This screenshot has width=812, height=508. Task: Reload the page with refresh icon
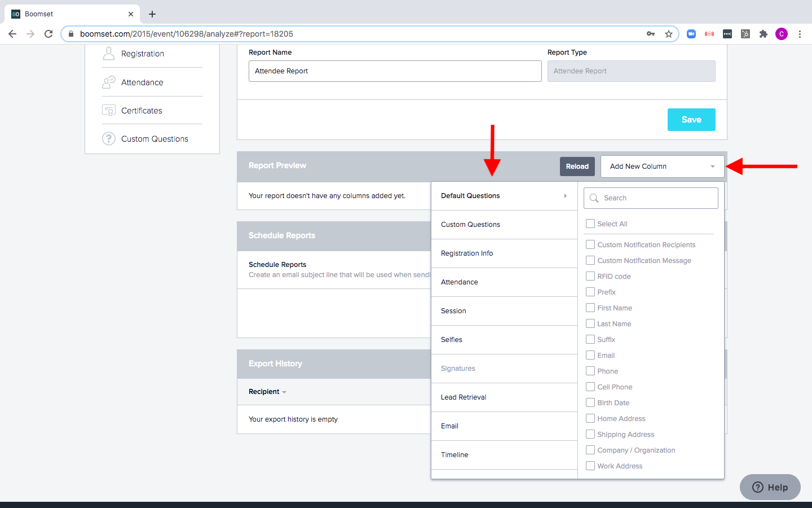[48, 34]
